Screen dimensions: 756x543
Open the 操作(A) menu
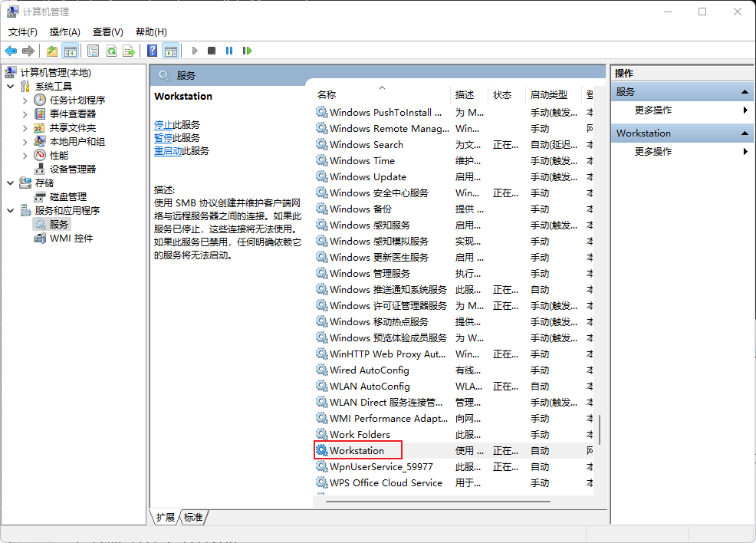point(64,31)
